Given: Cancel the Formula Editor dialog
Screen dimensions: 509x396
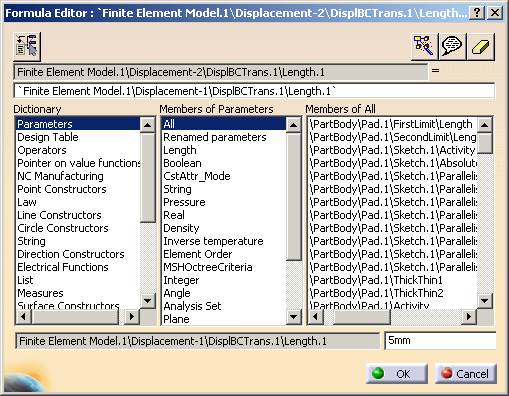Looking at the screenshot, I should click(466, 374).
